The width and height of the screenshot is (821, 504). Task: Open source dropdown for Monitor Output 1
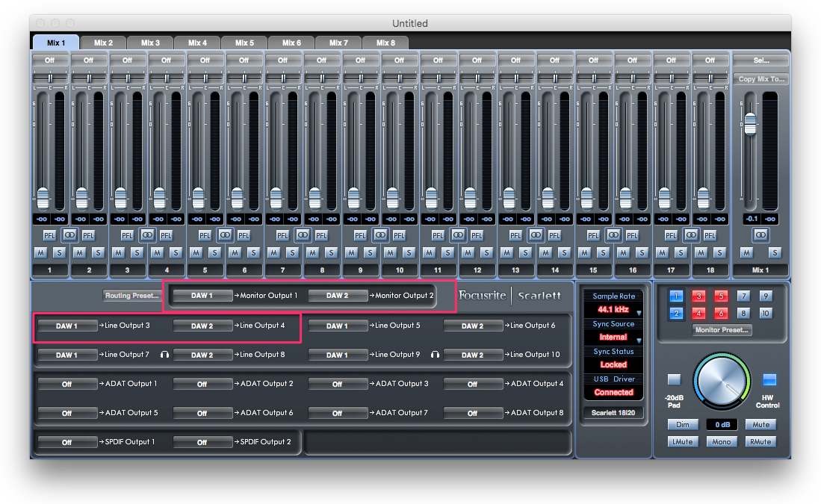(202, 296)
